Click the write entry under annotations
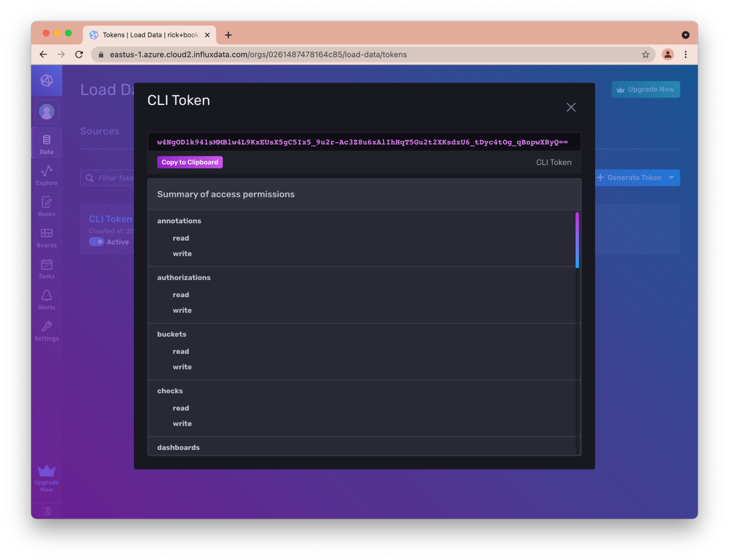 point(182,253)
